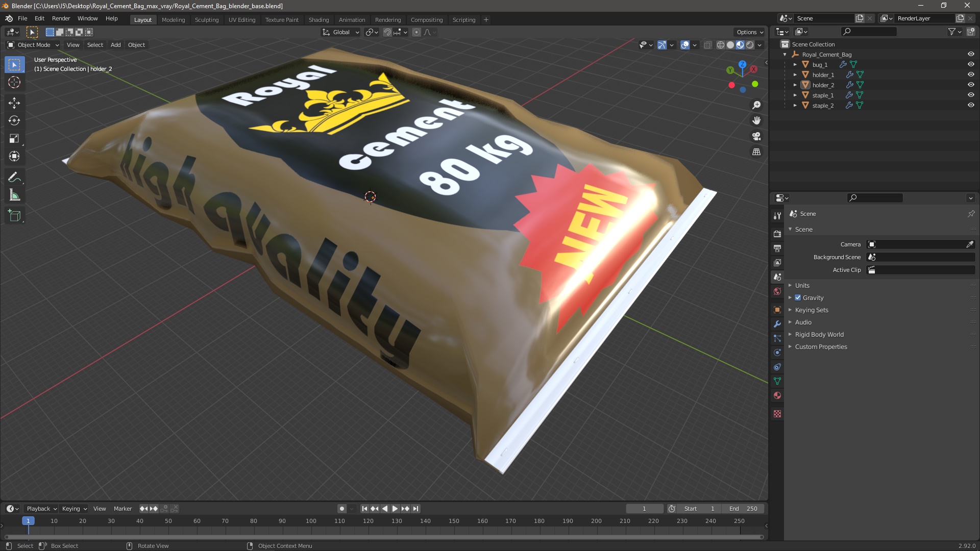Toggle camera view icon in viewport
Viewport: 980px width, 551px height.
click(756, 136)
